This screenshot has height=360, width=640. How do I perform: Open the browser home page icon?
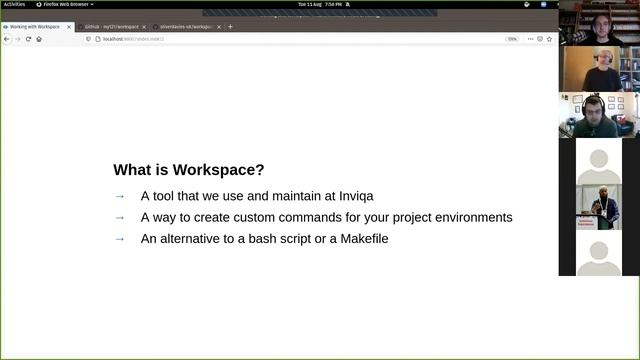tap(39, 39)
